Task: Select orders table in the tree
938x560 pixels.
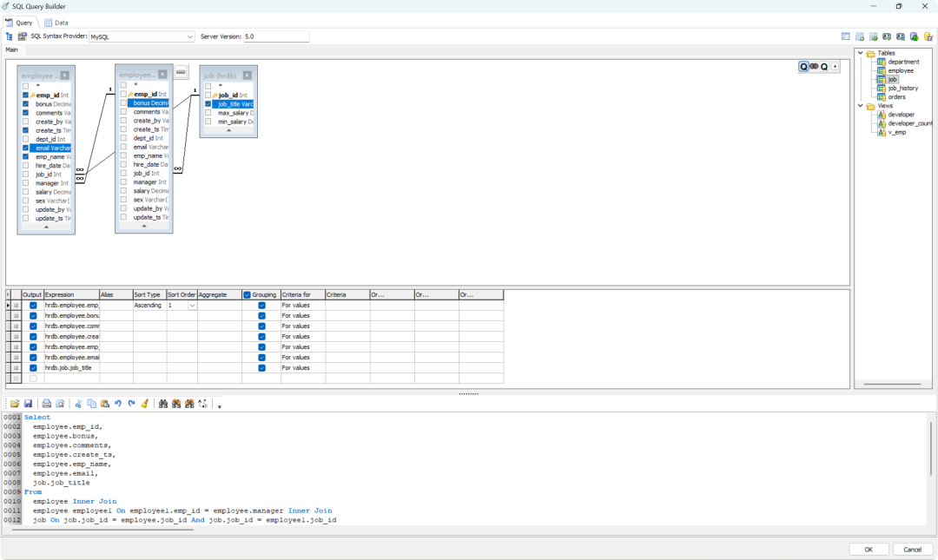Action: [x=896, y=97]
